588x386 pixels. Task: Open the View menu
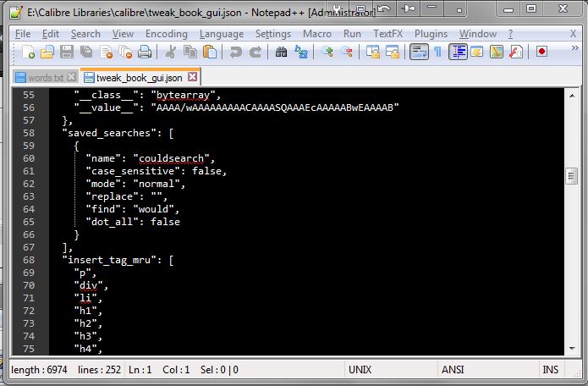coord(123,34)
